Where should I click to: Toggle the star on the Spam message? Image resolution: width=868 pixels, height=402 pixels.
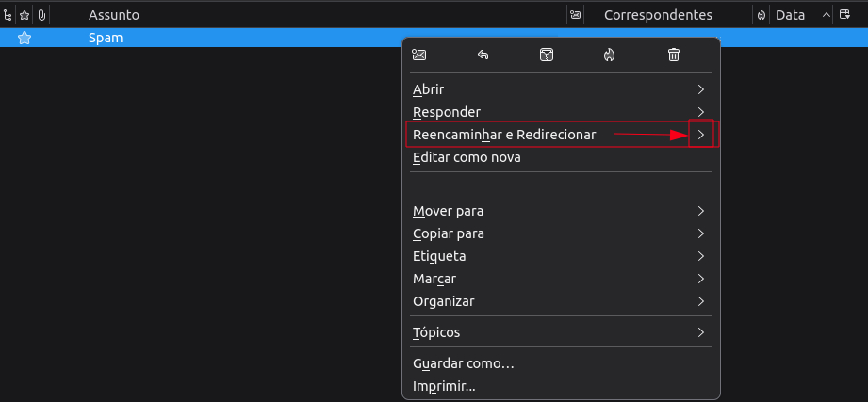pos(25,39)
